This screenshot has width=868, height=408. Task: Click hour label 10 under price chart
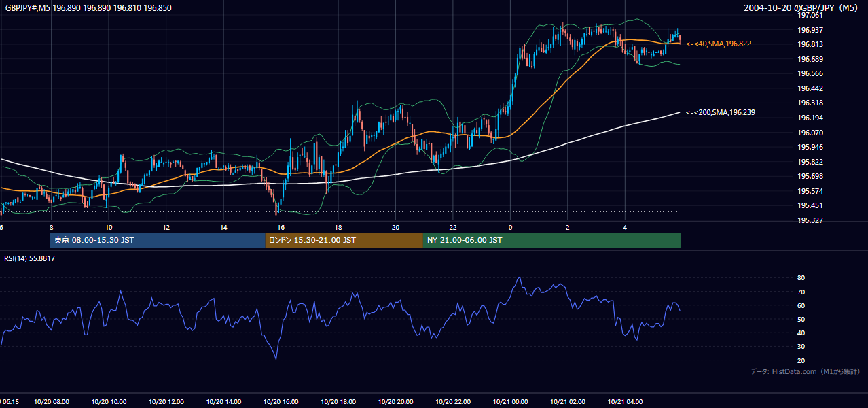pyautogui.click(x=109, y=227)
